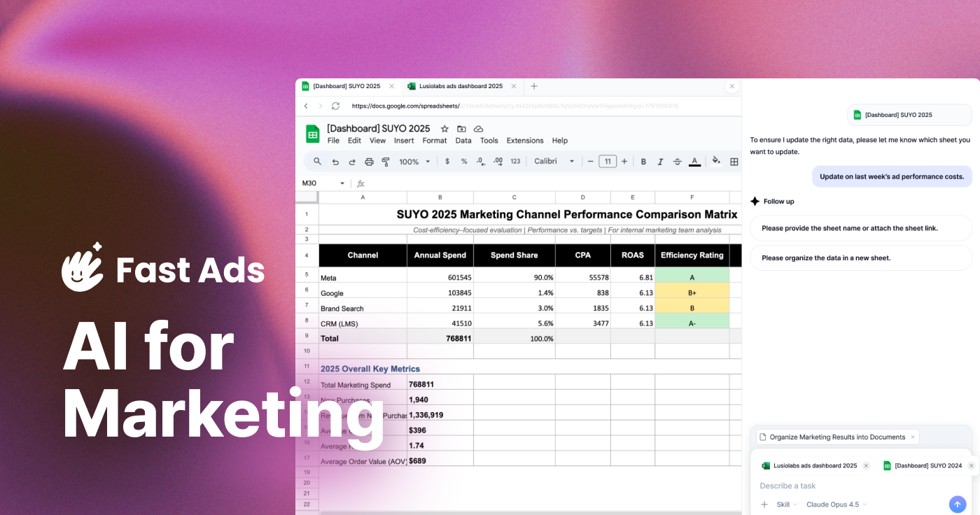Viewport: 980px width, 515px height.
Task: Toggle bold formatting
Action: click(x=643, y=162)
